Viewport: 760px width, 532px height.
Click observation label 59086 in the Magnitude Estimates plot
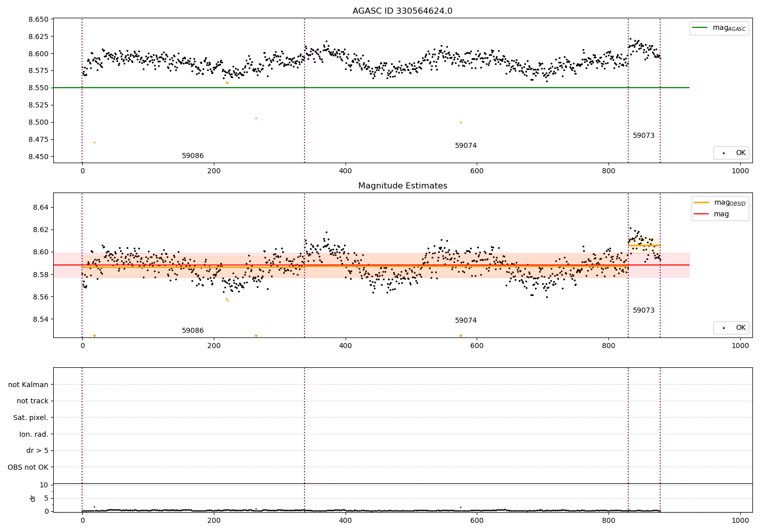click(193, 331)
